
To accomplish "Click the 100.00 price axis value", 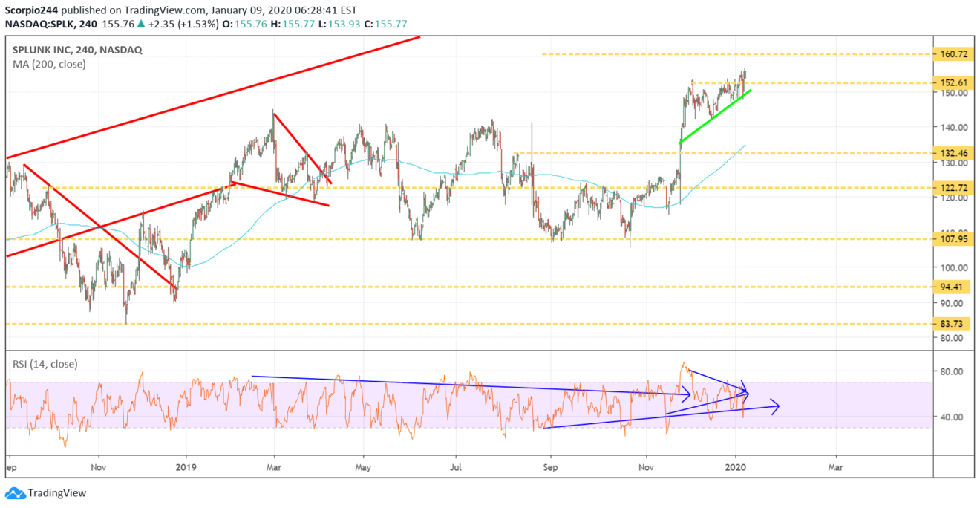I will click(954, 268).
